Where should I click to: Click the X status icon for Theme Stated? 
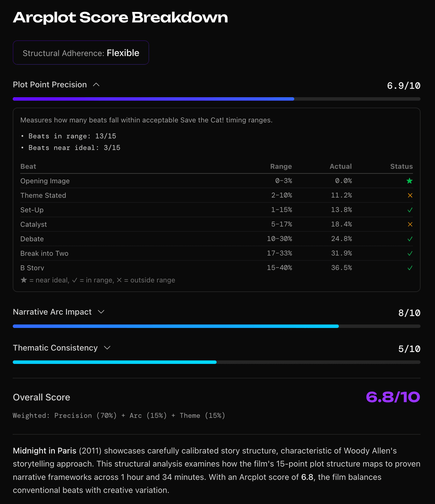point(409,195)
